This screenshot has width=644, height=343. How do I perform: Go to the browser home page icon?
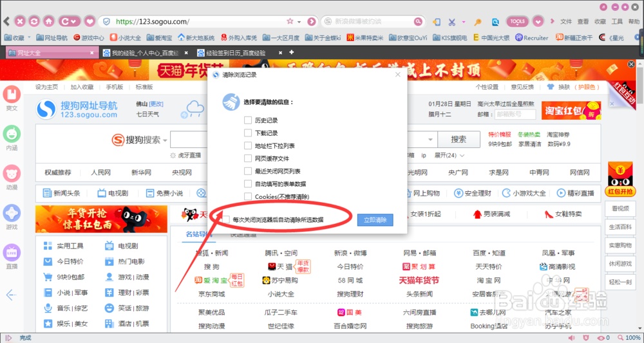(48, 21)
